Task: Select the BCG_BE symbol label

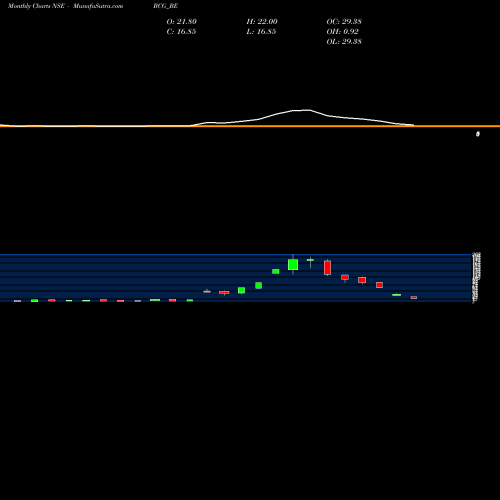Action: [x=166, y=6]
